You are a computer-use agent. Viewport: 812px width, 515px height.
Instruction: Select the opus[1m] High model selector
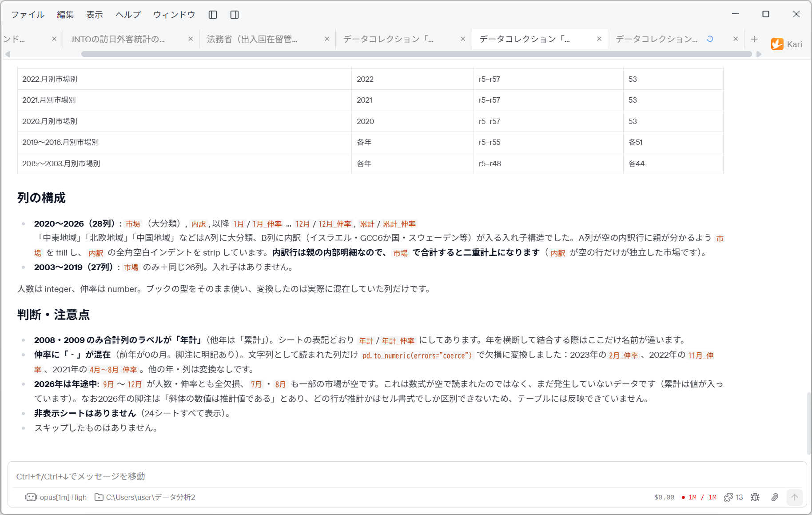[56, 497]
